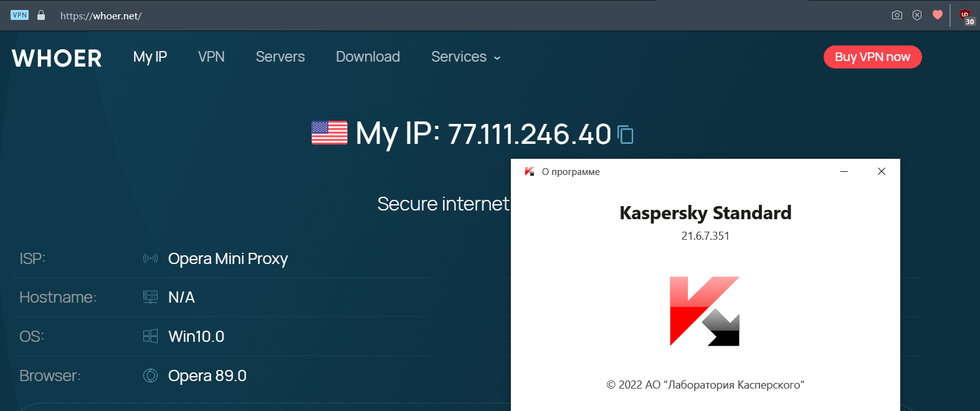The image size is (980, 411).
Task: Copy the IP address with copy icon
Action: [625, 134]
